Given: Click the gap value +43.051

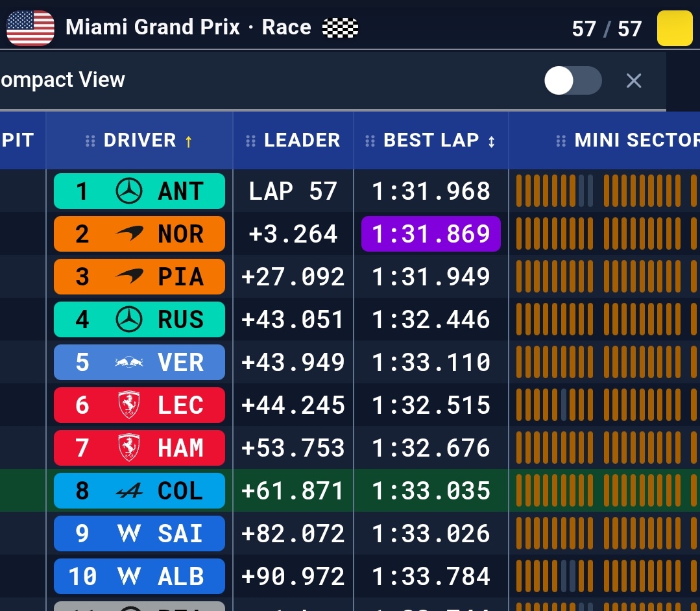Looking at the screenshot, I should pyautogui.click(x=293, y=320).
